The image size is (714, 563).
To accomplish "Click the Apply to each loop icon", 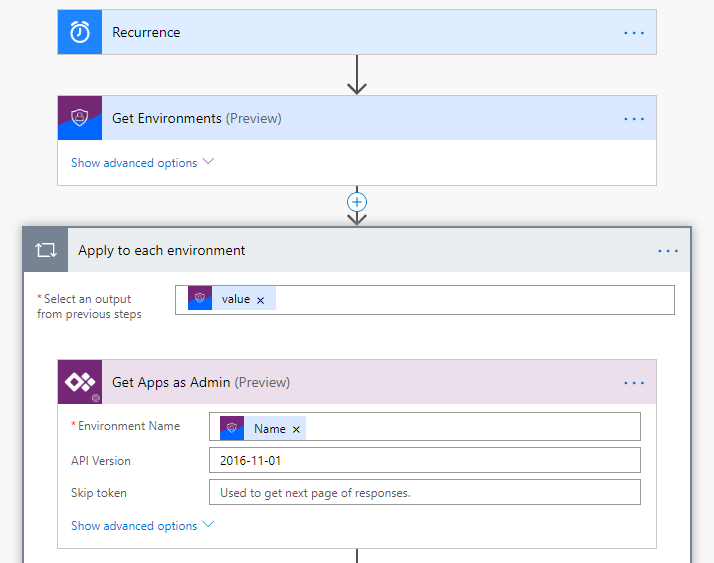I will point(45,250).
